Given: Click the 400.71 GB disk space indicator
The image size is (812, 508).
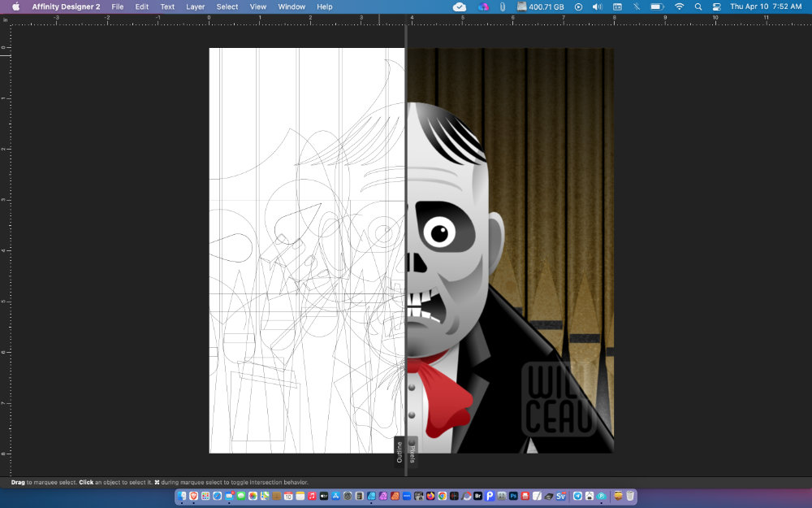Looking at the screenshot, I should coord(542,7).
